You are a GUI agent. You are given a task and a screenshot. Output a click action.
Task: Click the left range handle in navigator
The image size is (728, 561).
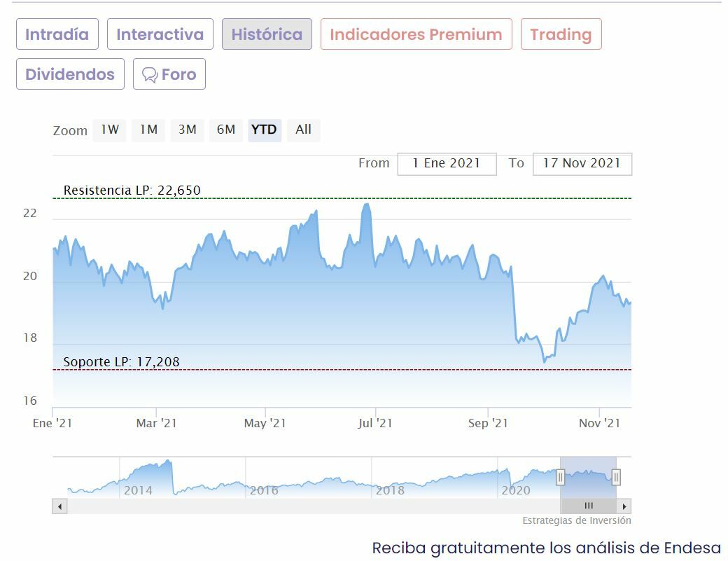560,477
